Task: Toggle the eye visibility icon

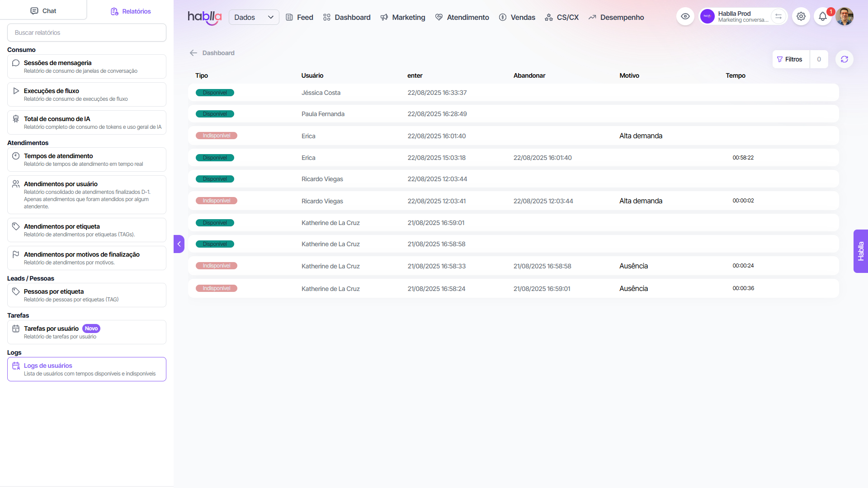Action: [685, 17]
